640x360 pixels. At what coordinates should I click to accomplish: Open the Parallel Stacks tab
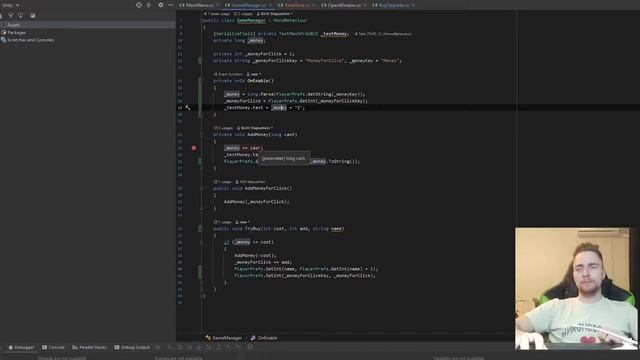tap(89, 347)
